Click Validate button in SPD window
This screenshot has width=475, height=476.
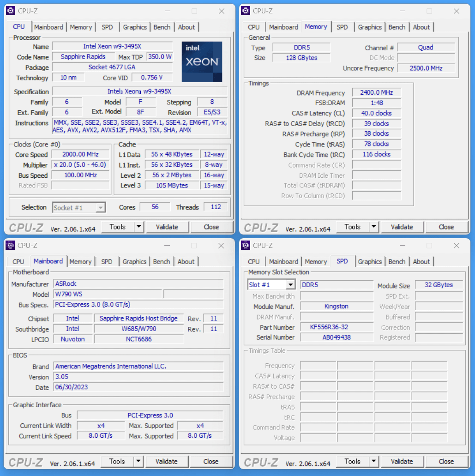tap(402, 461)
